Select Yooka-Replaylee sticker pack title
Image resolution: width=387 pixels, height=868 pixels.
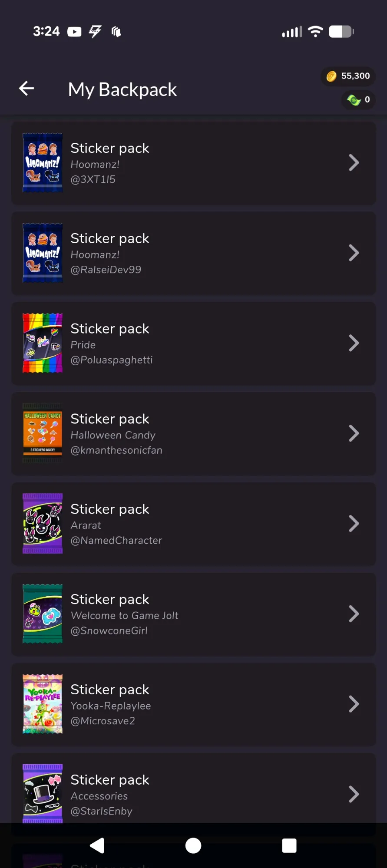point(110,690)
